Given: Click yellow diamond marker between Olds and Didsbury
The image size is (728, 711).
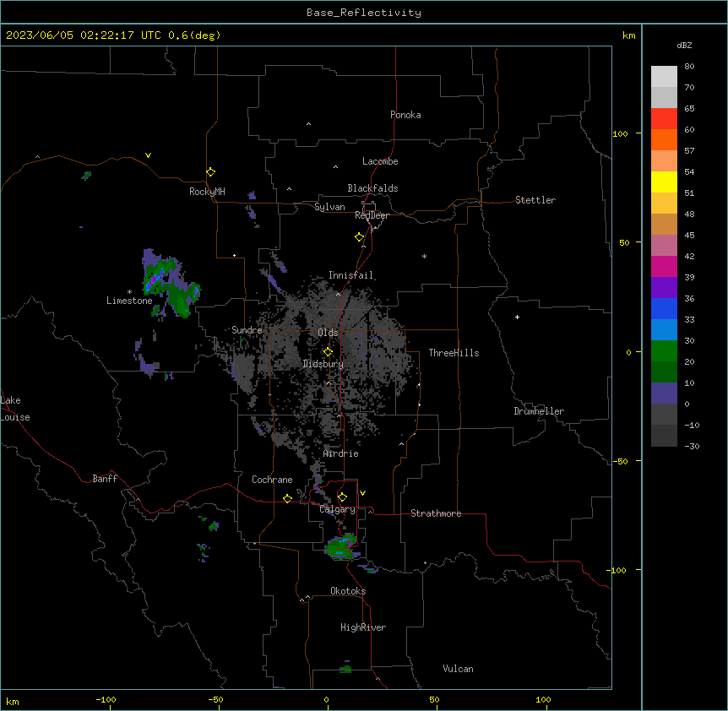Looking at the screenshot, I should tap(328, 352).
